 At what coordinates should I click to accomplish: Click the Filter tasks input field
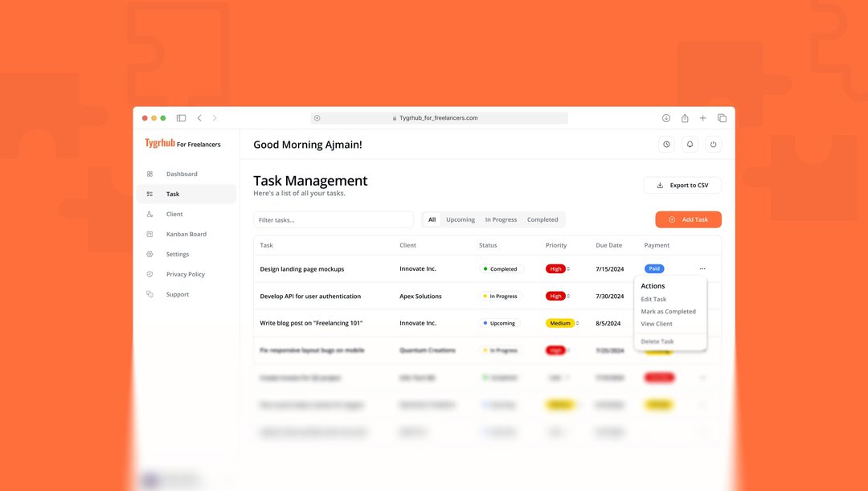tap(334, 219)
